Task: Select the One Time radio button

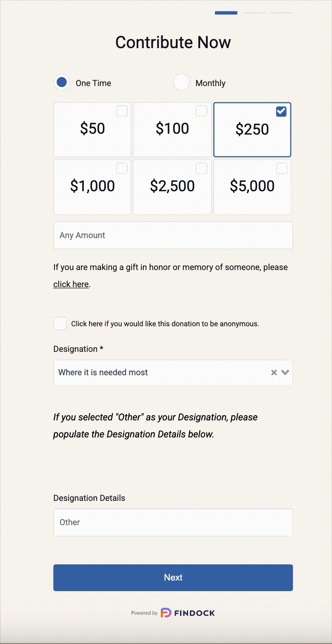Action: pyautogui.click(x=62, y=83)
